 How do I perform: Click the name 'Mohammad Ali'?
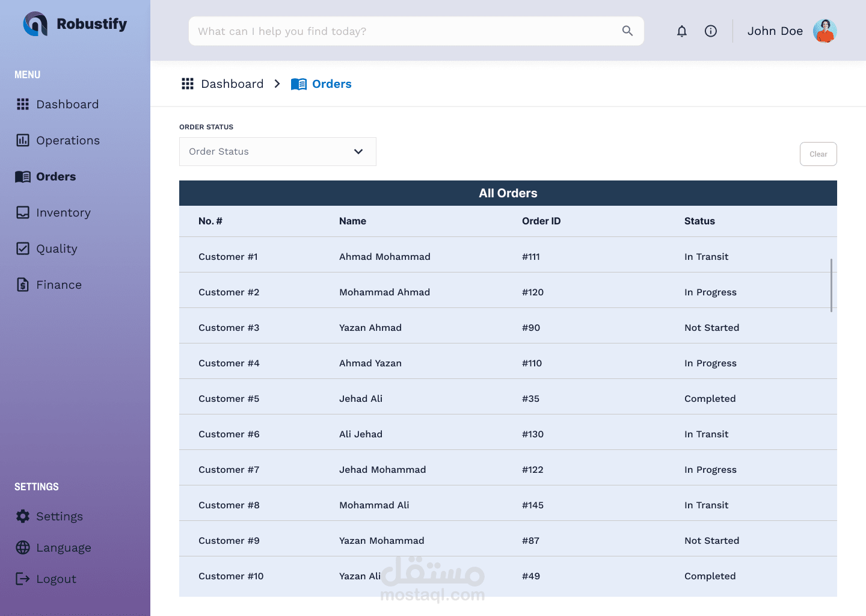[374, 505]
